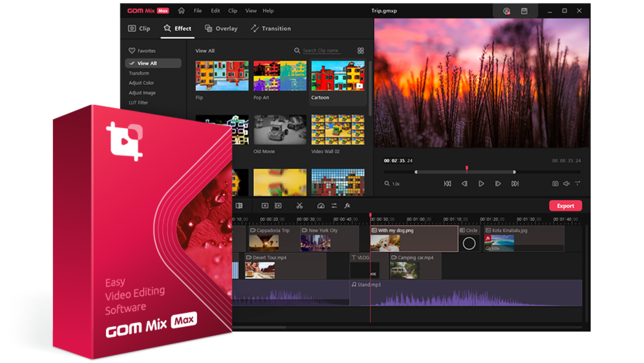Image resolution: width=644 pixels, height=363 pixels.
Task: Click the range start marker on seekbar
Action: tap(416, 172)
